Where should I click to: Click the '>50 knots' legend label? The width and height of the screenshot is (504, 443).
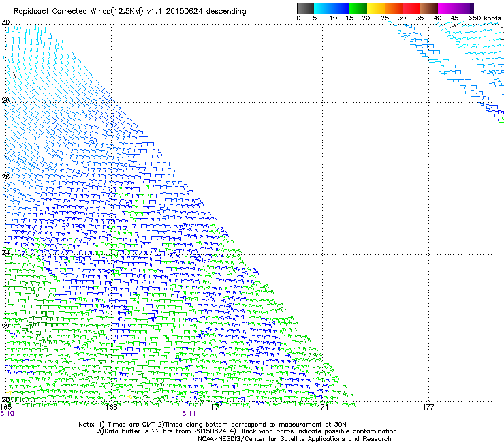[x=484, y=18]
